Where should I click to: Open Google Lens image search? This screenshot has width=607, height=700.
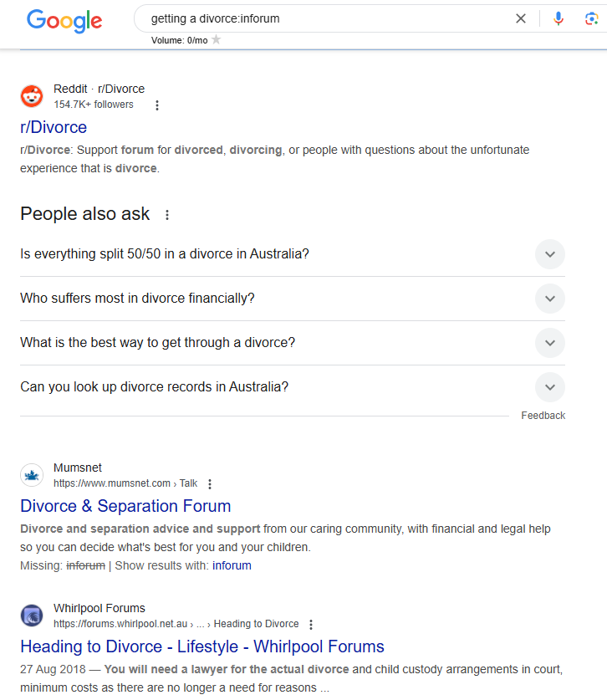tap(591, 18)
